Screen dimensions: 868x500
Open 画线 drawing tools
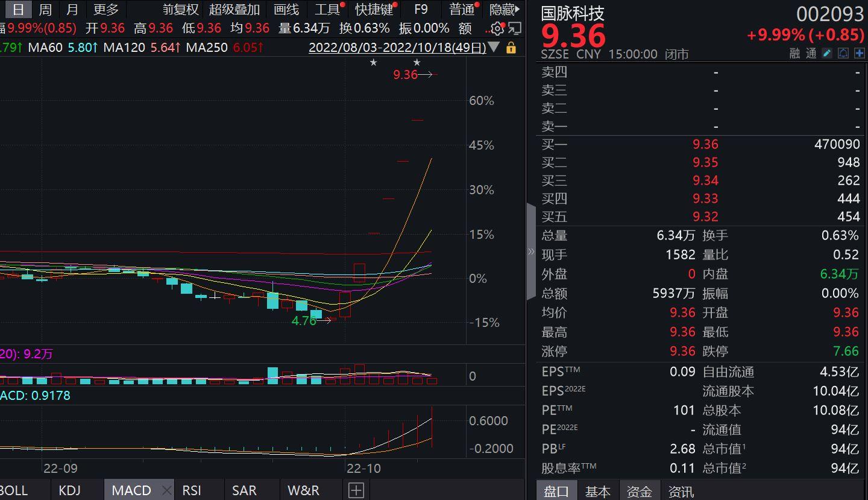tap(286, 10)
